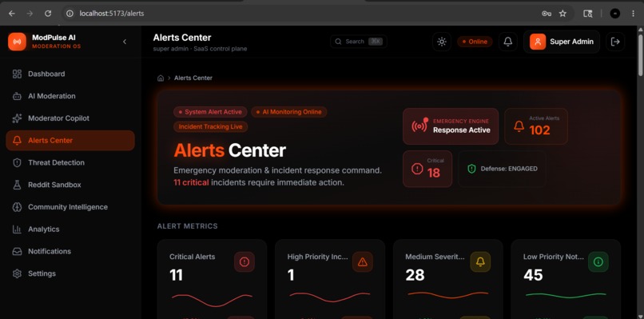Bookmark this page with star icon
This screenshot has height=319, width=644.
[563, 14]
